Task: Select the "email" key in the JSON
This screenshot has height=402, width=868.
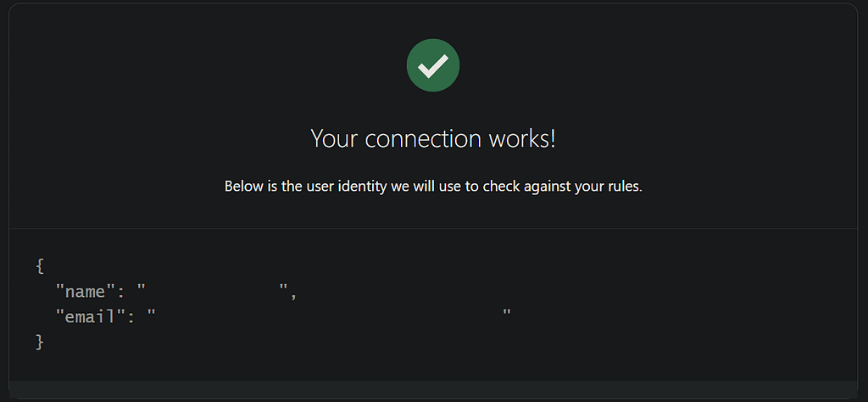Action: (x=89, y=317)
